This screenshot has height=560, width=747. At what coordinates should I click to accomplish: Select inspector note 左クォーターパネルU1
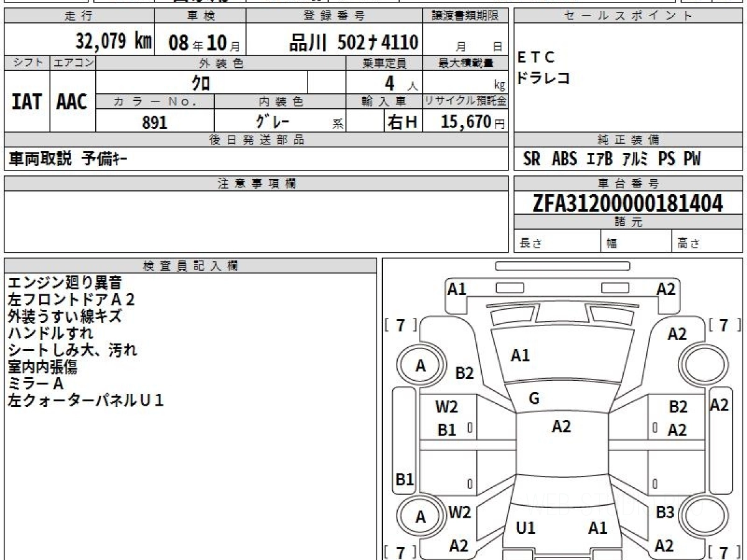tap(85, 401)
